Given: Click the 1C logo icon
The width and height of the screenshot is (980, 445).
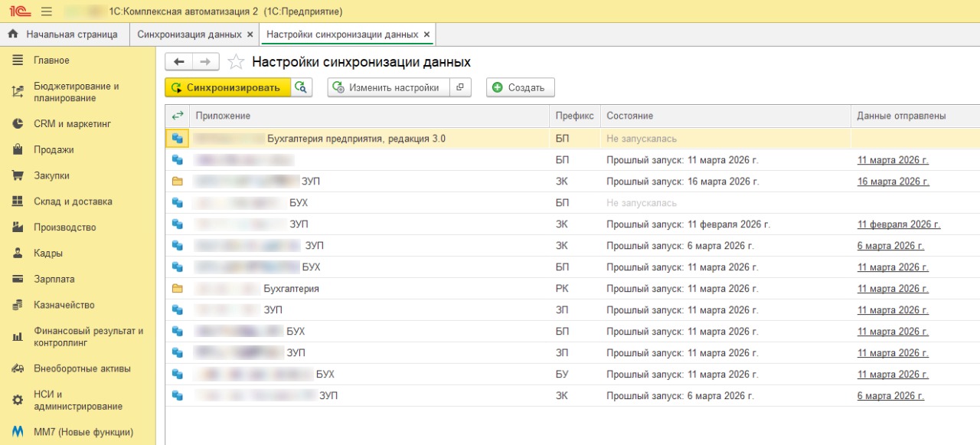Looking at the screenshot, I should (19, 11).
